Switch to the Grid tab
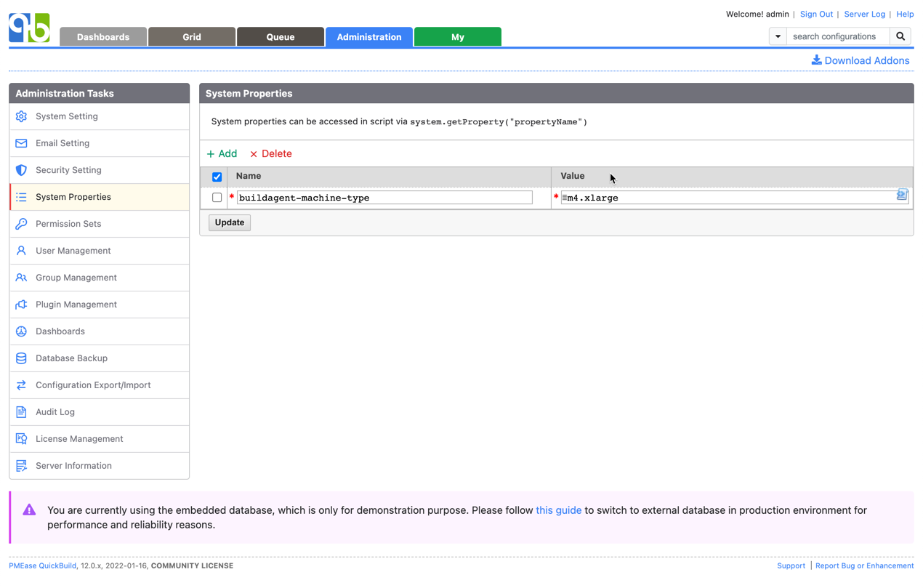Image resolution: width=923 pixels, height=588 pixels. 192,37
